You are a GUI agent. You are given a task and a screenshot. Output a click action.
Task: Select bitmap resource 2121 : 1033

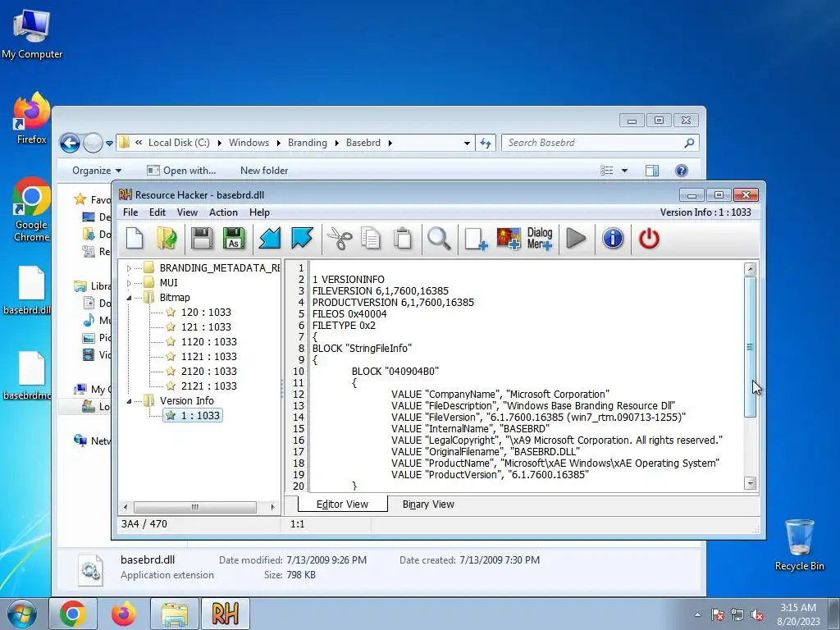click(208, 386)
